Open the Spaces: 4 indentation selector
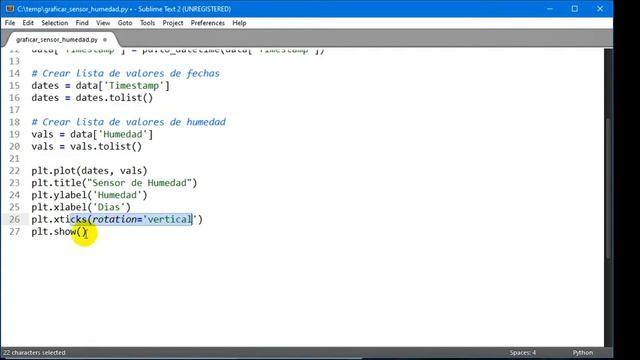Viewport: 640px width, 360px height. pos(522,353)
